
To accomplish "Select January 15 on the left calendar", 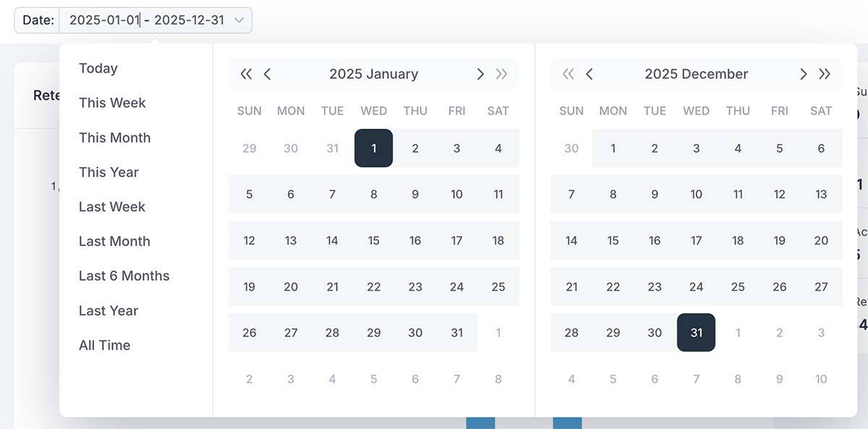I will click(373, 240).
